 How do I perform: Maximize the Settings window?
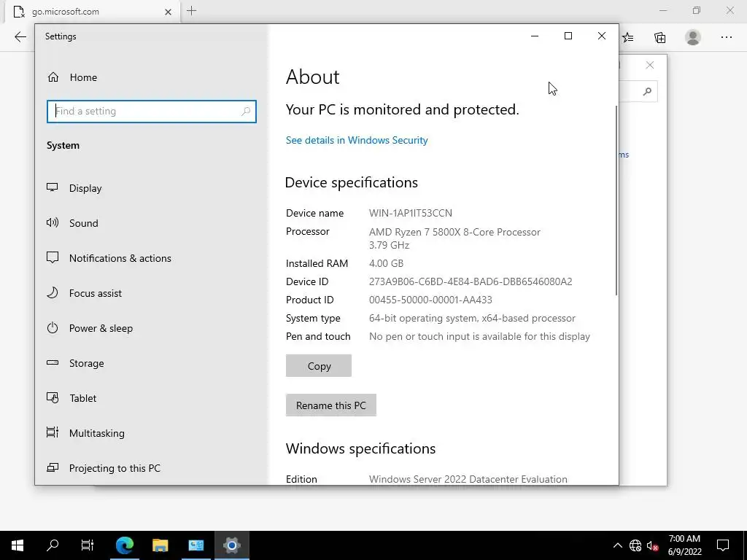pyautogui.click(x=568, y=36)
